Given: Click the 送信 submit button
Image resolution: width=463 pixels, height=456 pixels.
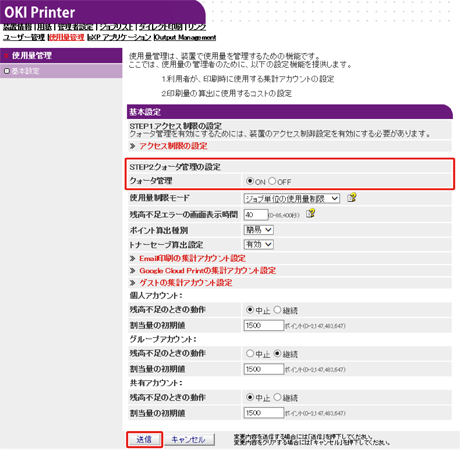Looking at the screenshot, I should point(144,439).
